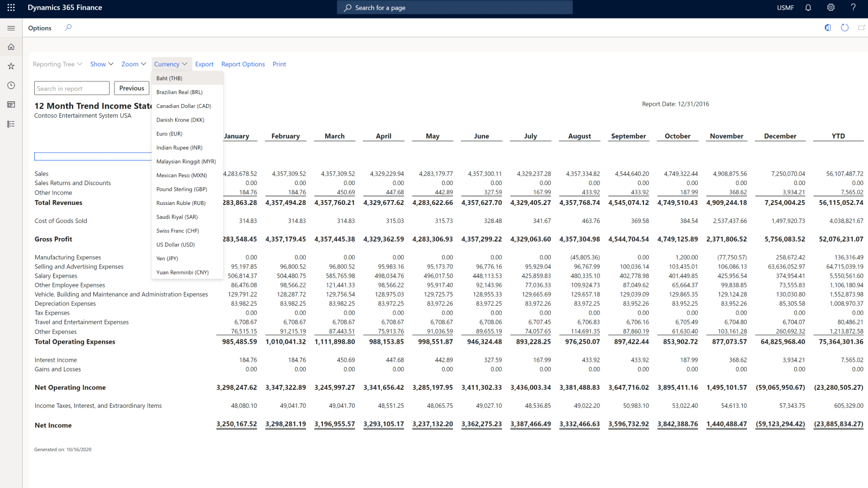
Task: Open the Zoom dropdown
Action: [133, 64]
